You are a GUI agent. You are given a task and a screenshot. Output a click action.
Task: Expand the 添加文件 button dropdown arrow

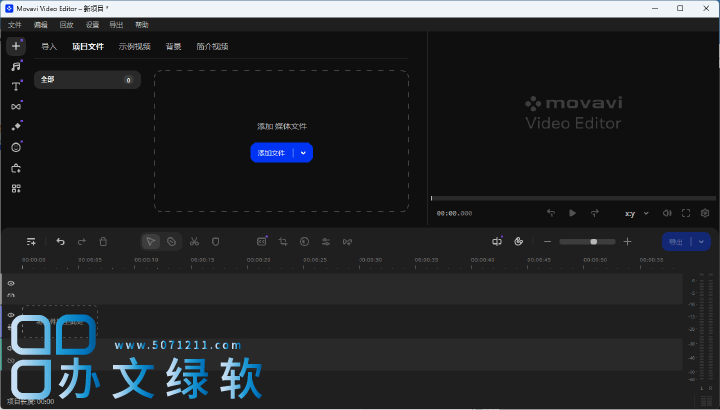tap(303, 153)
